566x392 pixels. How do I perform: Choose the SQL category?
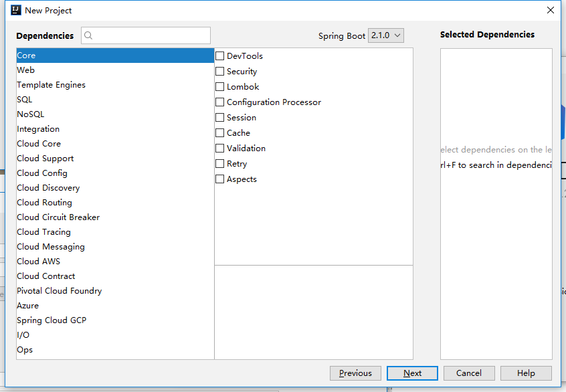pos(115,99)
